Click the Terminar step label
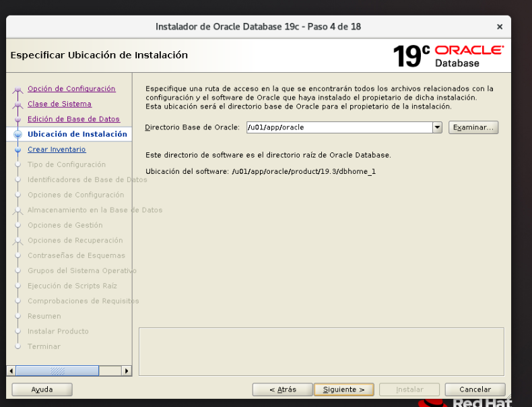The height and width of the screenshot is (407, 532). tap(44, 346)
